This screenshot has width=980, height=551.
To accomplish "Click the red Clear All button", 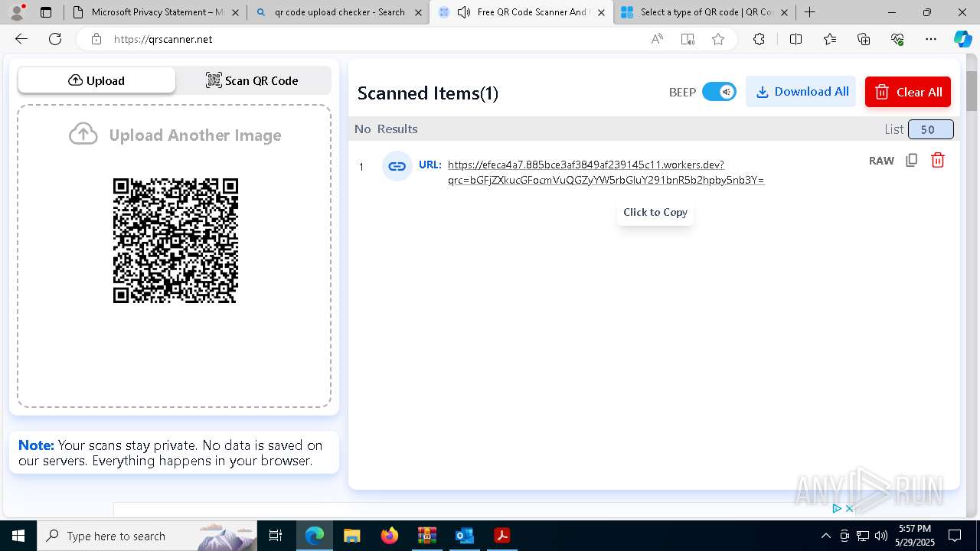I will pos(908,92).
